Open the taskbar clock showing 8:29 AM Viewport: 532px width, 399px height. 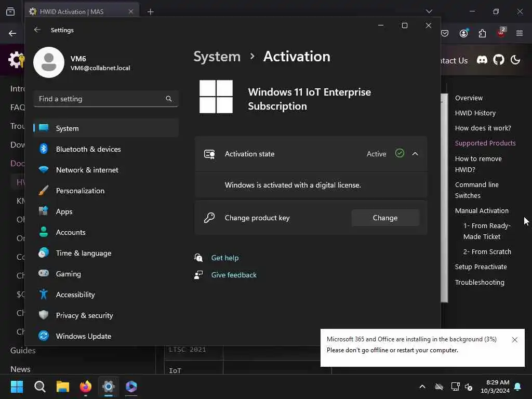(495, 387)
